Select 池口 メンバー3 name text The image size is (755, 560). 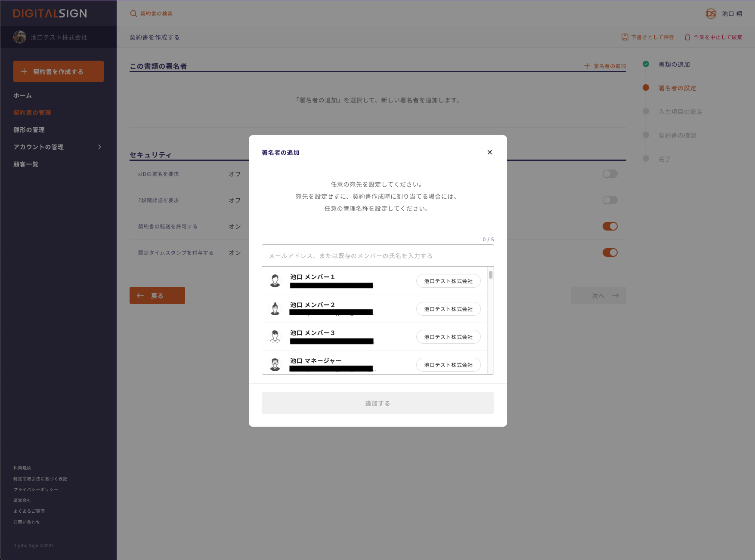pyautogui.click(x=312, y=333)
